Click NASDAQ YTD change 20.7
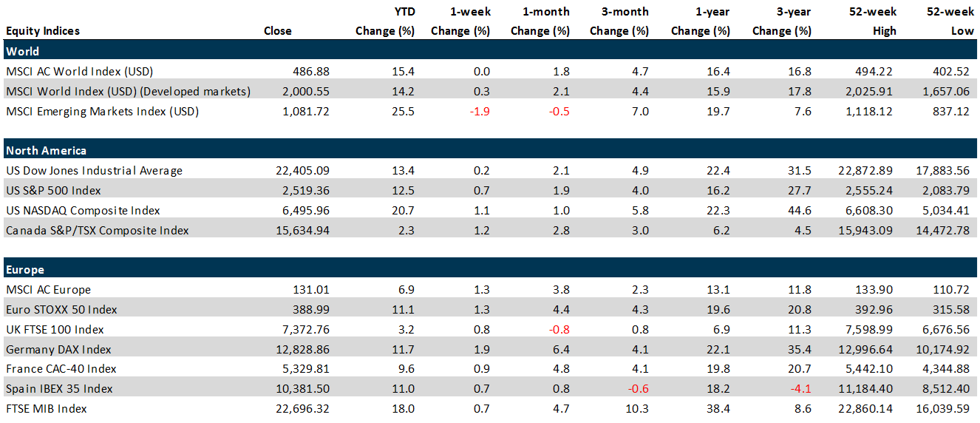 [x=404, y=210]
